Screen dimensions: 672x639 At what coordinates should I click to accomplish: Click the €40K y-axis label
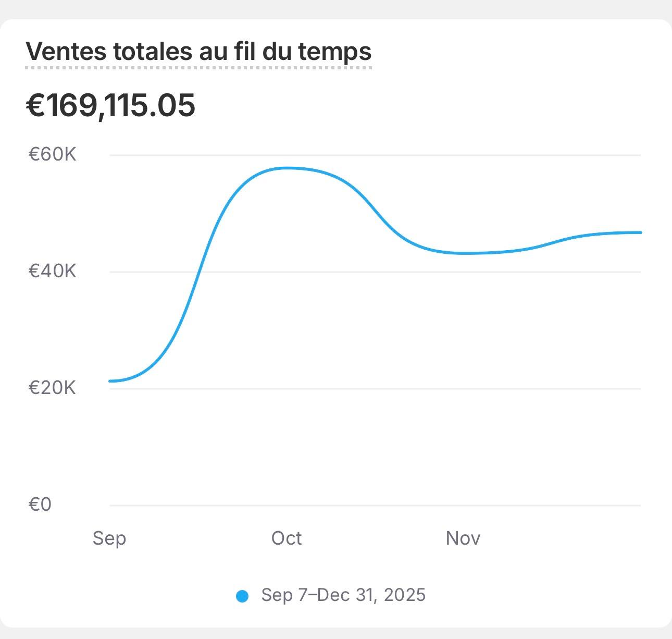[52, 271]
